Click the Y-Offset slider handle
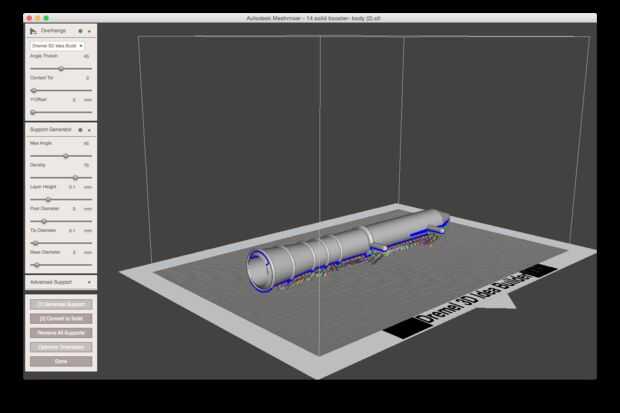Viewport: 620px width, 413px height. tap(33, 112)
